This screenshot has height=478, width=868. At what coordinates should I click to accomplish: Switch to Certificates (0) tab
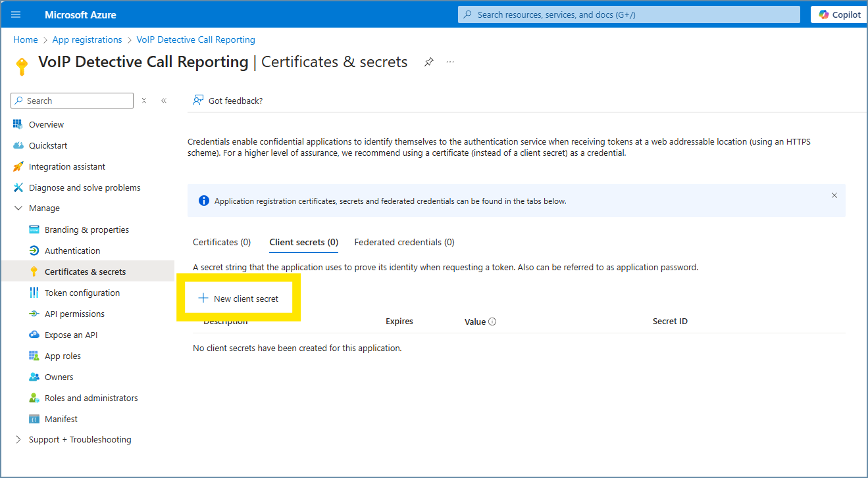pyautogui.click(x=222, y=242)
